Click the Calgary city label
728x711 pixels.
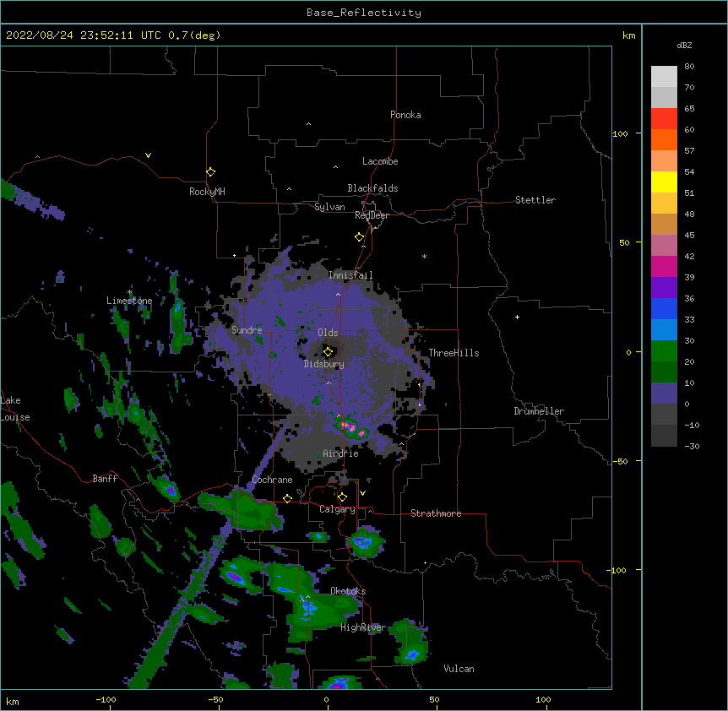[337, 509]
